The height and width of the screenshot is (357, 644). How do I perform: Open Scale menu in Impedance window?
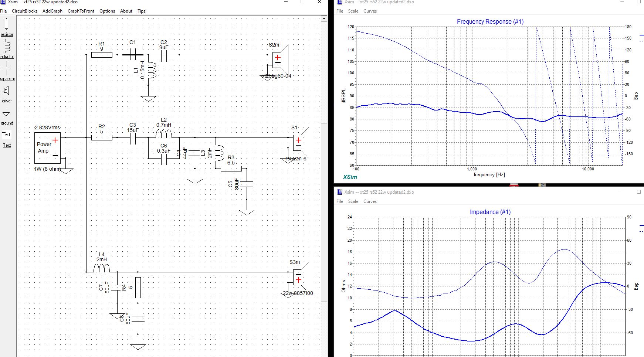click(353, 201)
